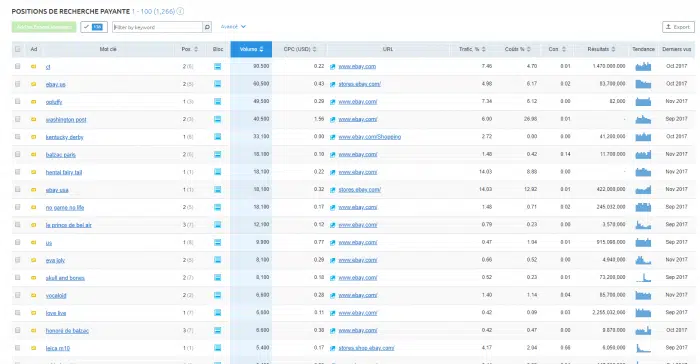The height and width of the screenshot is (364, 700).
Task: Toggle the checkmark selection counter button
Action: [x=94, y=27]
